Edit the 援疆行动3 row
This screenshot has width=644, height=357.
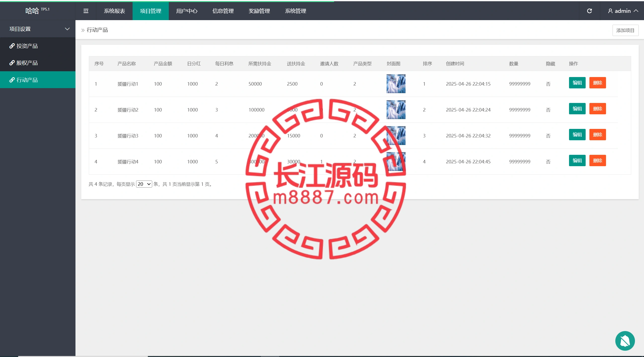[x=577, y=134]
